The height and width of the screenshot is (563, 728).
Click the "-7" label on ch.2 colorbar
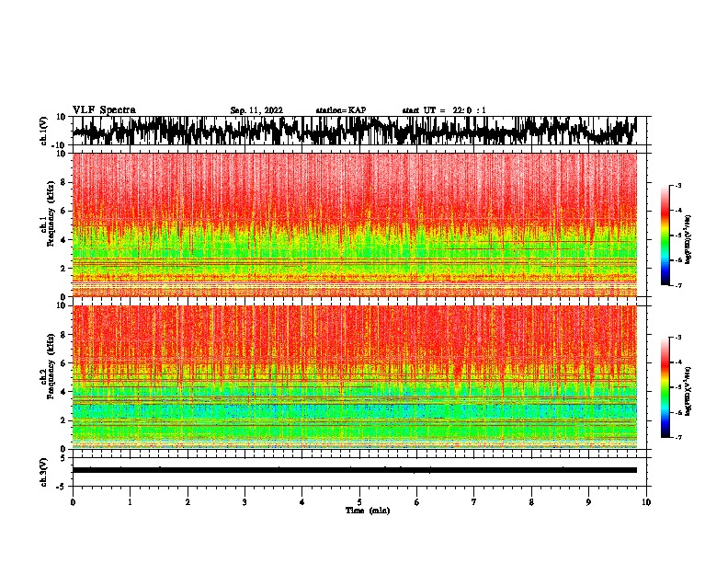678,437
